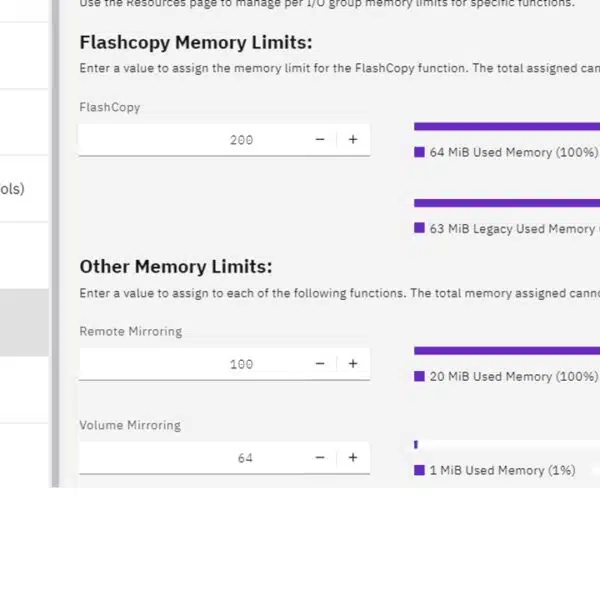This screenshot has height=600, width=600.
Task: Click the 64 MiB Used Memory legend square
Action: [419, 152]
